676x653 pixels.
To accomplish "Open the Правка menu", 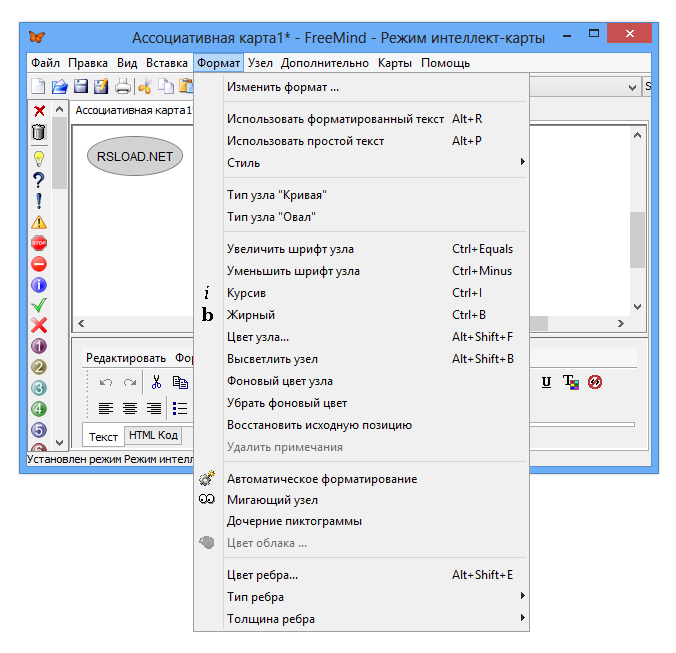I will coord(88,63).
